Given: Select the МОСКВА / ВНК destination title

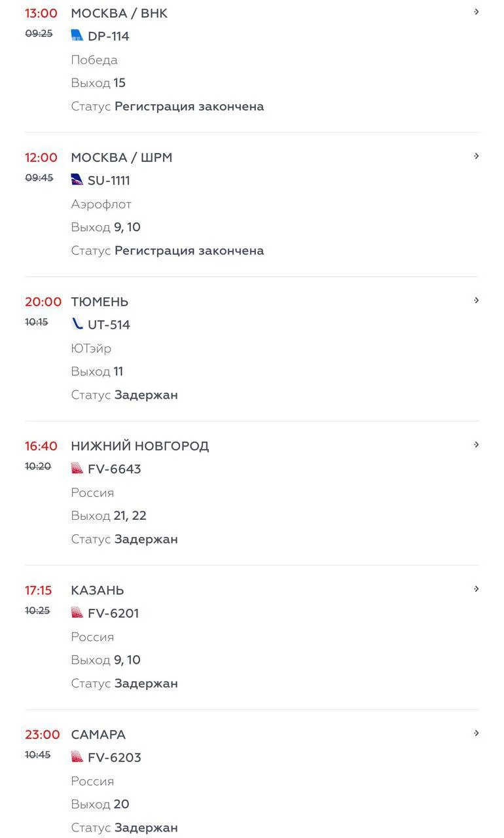Looking at the screenshot, I should [119, 13].
